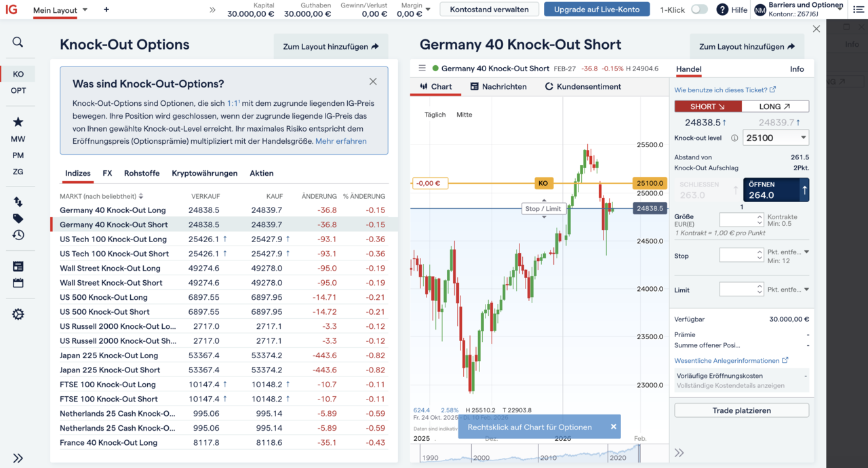This screenshot has width=868, height=468.
Task: Open the settings gear icon
Action: tap(18, 313)
